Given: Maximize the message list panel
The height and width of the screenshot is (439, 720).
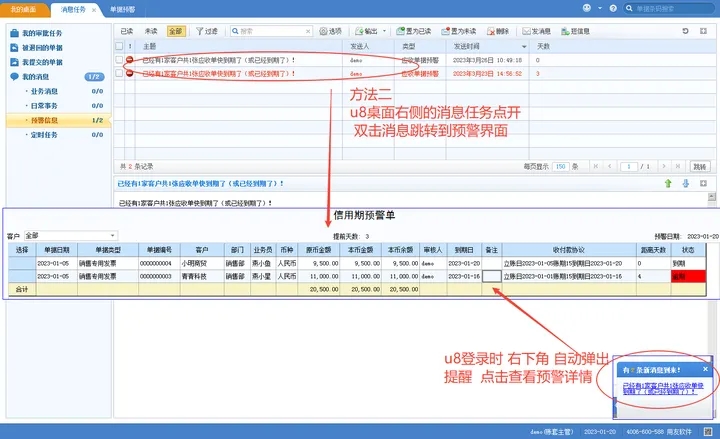Looking at the screenshot, I should coord(703,31).
